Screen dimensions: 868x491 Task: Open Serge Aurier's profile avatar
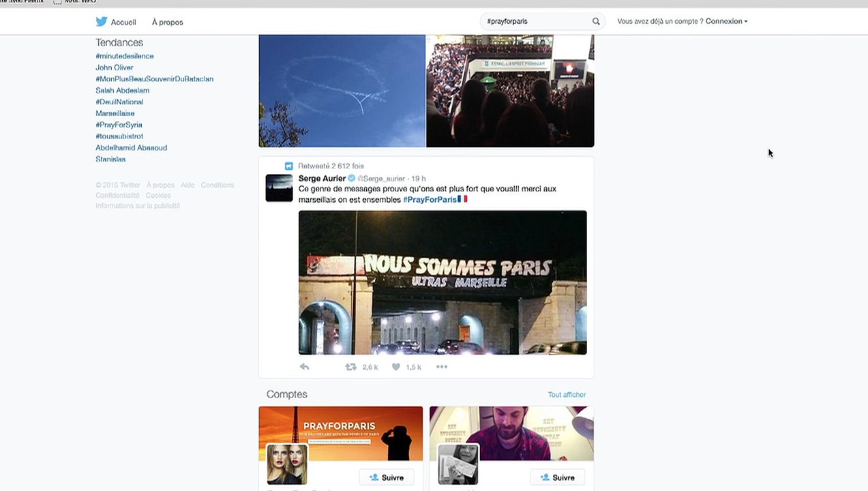pos(279,188)
